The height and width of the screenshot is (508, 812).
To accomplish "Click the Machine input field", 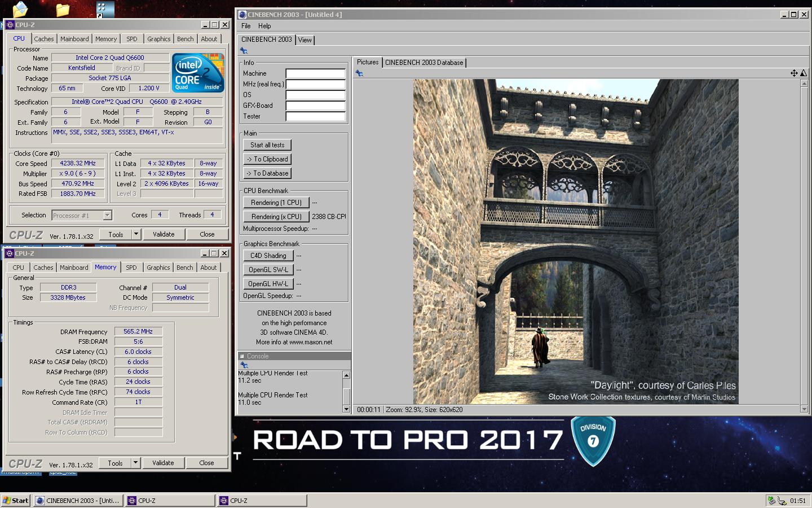I will tap(315, 73).
